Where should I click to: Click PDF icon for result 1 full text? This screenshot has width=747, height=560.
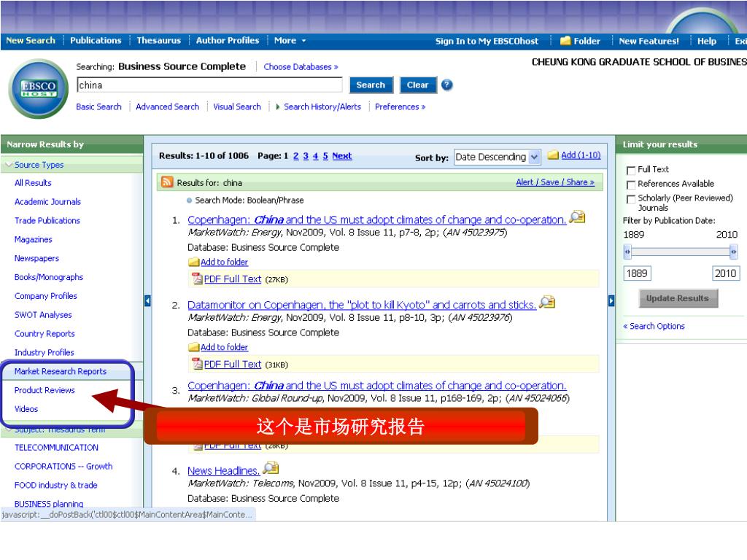[x=197, y=279]
